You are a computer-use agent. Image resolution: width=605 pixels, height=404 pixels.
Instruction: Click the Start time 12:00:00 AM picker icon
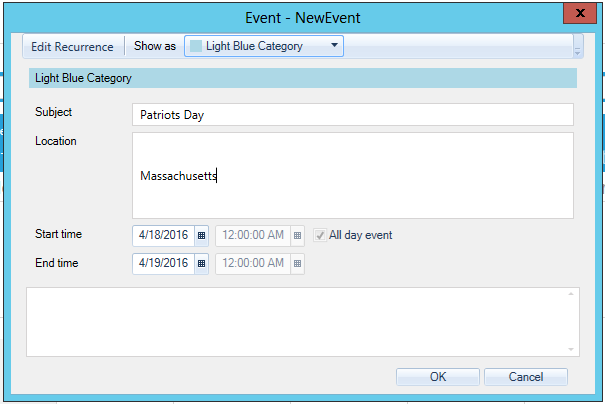[297, 235]
